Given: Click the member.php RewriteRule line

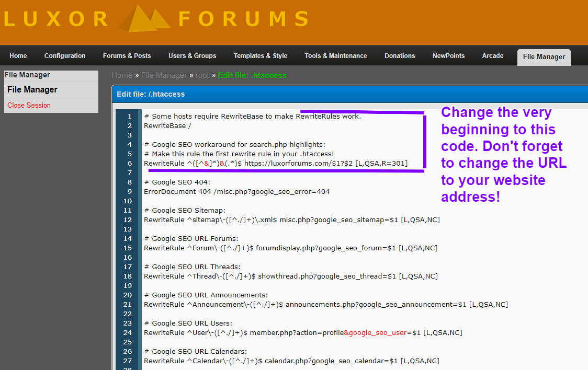Looking at the screenshot, I should point(303,332).
